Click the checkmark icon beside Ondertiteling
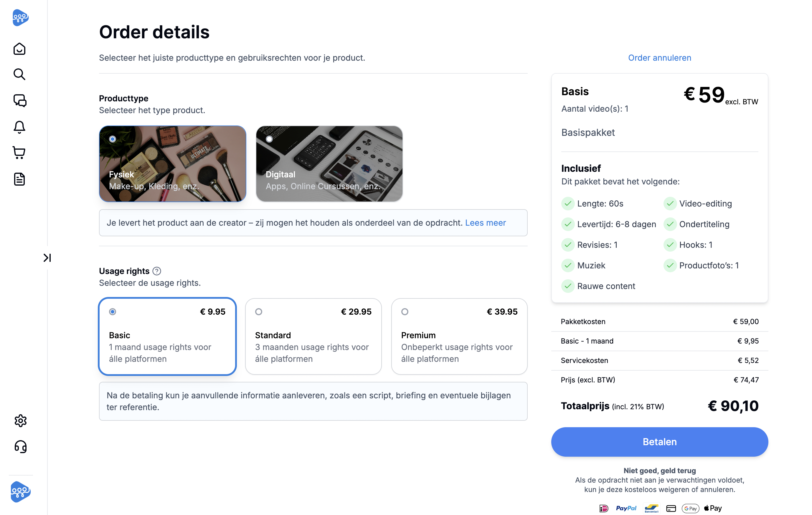Screen dimensions: 812x515 point(670,224)
